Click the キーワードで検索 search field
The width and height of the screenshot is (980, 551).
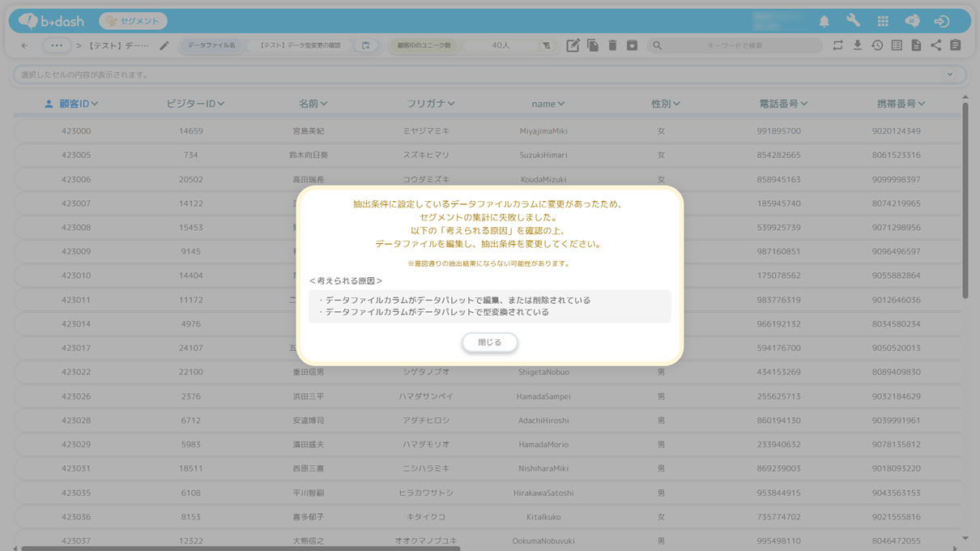[735, 46]
